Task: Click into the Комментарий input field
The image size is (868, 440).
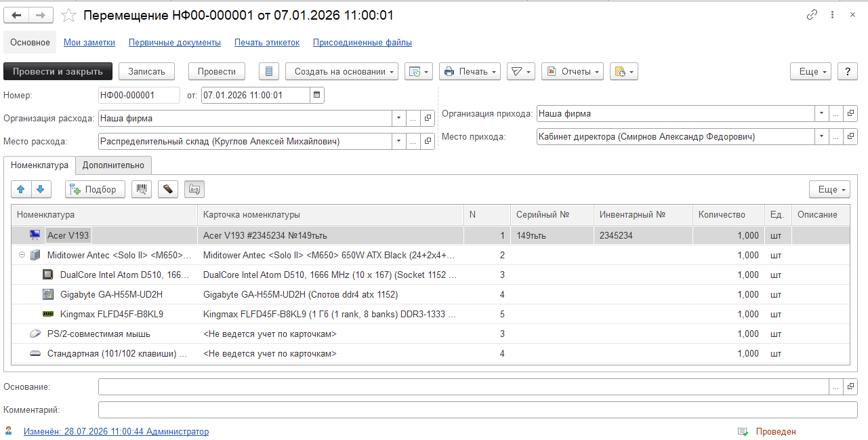Action: 478,409
